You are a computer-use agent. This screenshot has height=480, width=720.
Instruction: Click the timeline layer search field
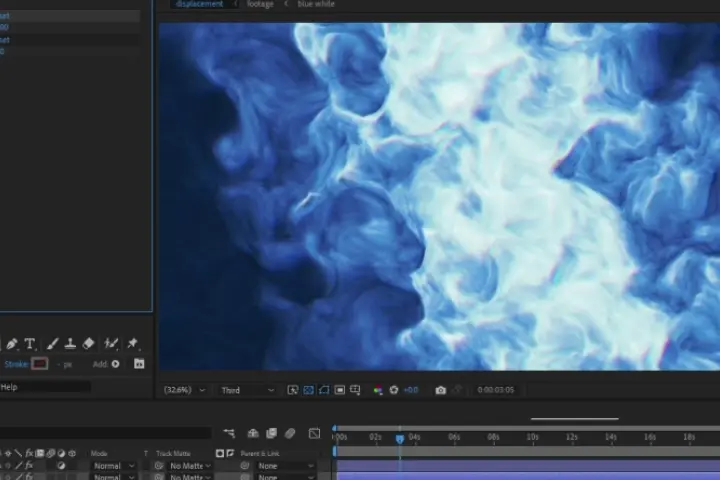(106, 433)
